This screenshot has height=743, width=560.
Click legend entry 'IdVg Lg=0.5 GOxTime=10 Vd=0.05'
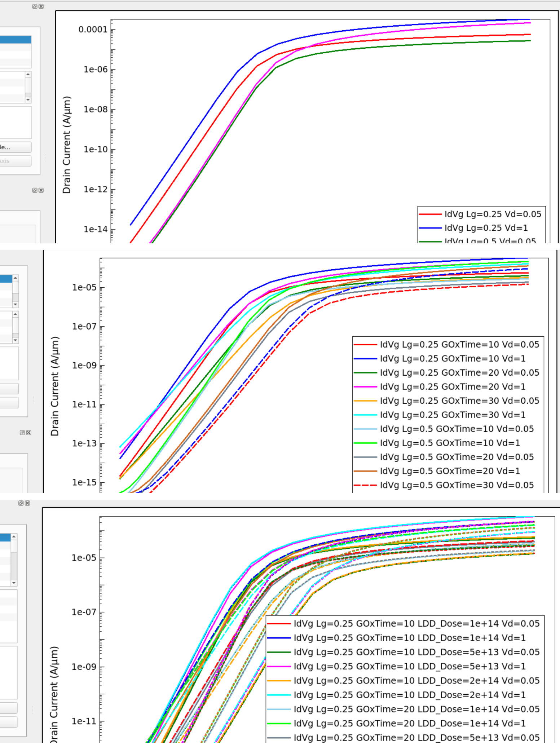(457, 429)
